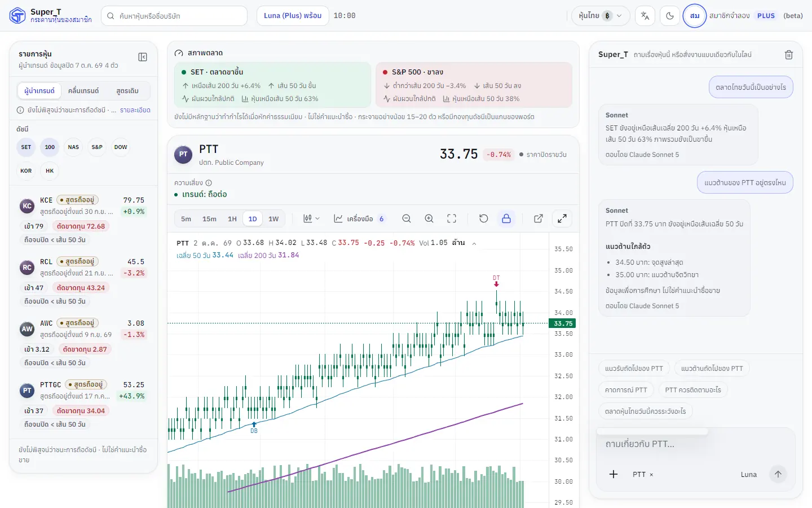The height and width of the screenshot is (508, 812).
Task: Open the user avatar profile button
Action: pos(695,16)
